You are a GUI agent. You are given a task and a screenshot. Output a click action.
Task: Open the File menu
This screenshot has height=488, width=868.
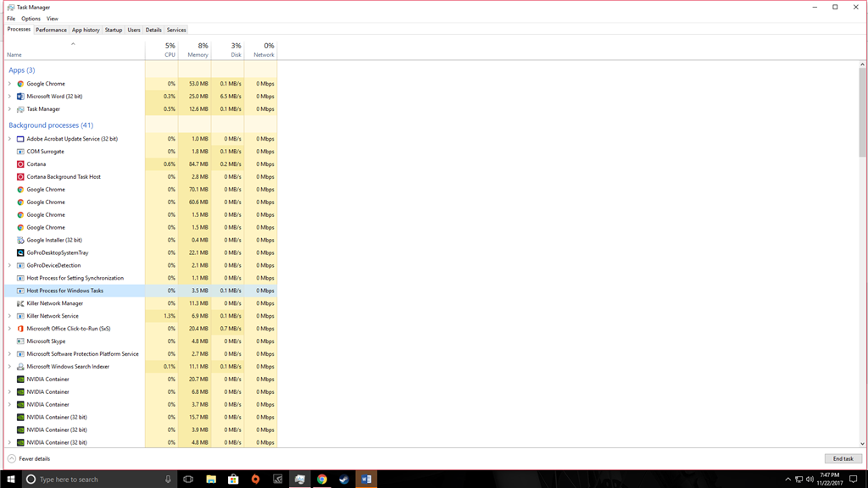11,19
